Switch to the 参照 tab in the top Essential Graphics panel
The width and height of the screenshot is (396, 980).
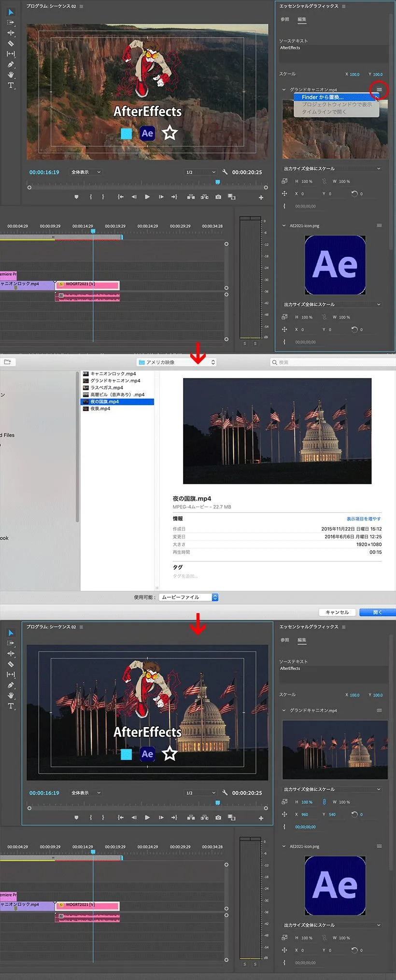click(x=285, y=19)
